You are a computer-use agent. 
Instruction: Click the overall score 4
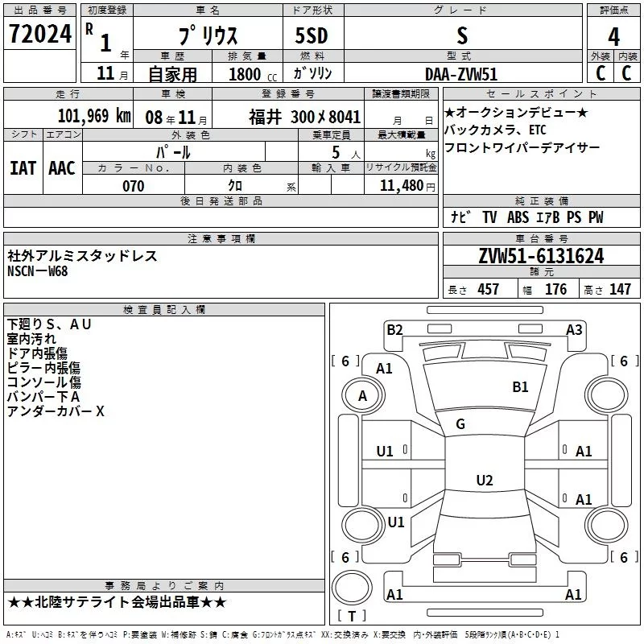click(613, 36)
